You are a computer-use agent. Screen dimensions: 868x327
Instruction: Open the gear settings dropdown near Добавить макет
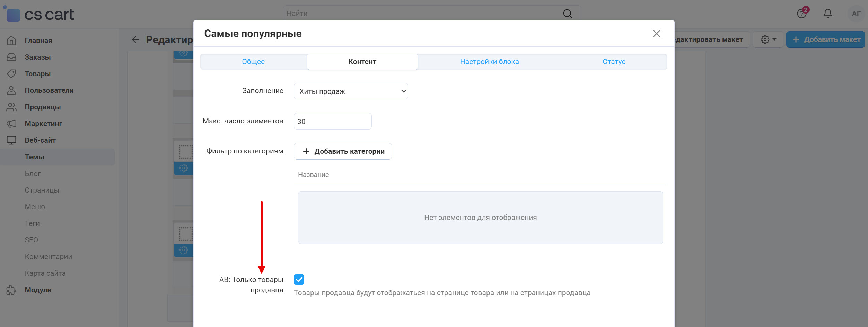767,39
